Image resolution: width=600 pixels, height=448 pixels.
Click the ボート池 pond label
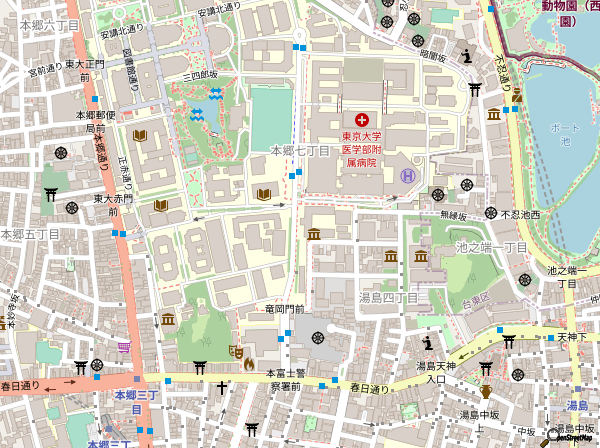[x=565, y=134]
